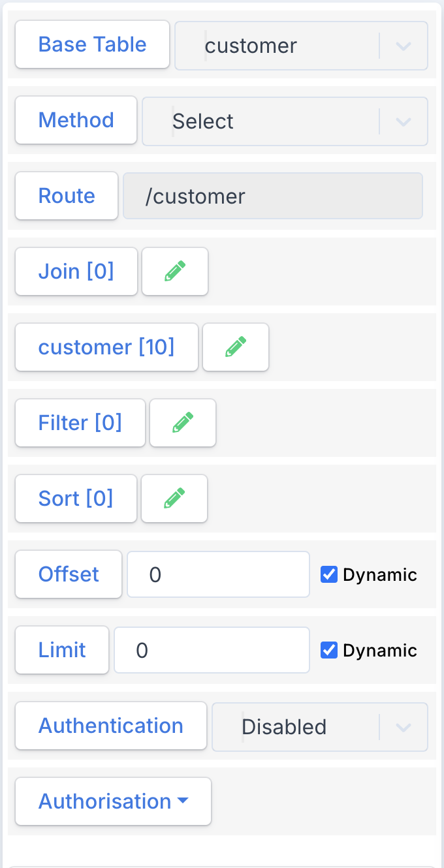Toggle the Offset Dynamic checkbox
Viewport: 444px width, 868px height.
(x=329, y=574)
